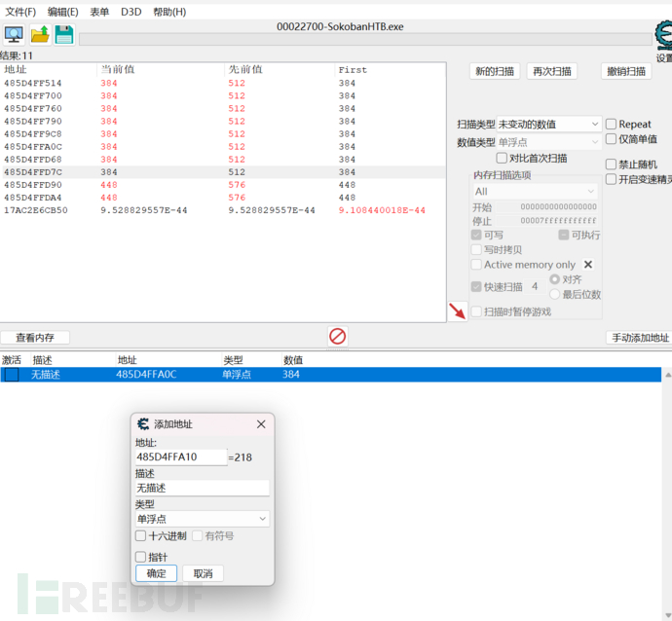Toggle the Repeat checkbox
This screenshot has width=672, height=621.
[x=612, y=125]
